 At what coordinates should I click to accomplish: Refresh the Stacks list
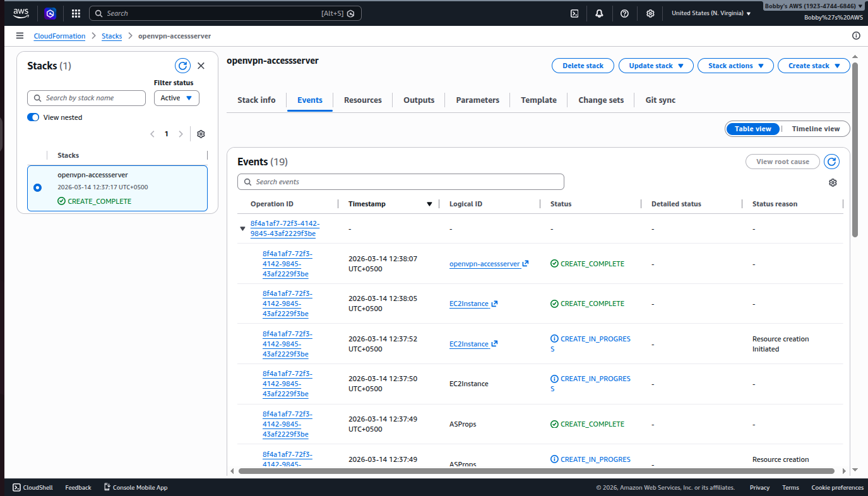click(x=182, y=66)
